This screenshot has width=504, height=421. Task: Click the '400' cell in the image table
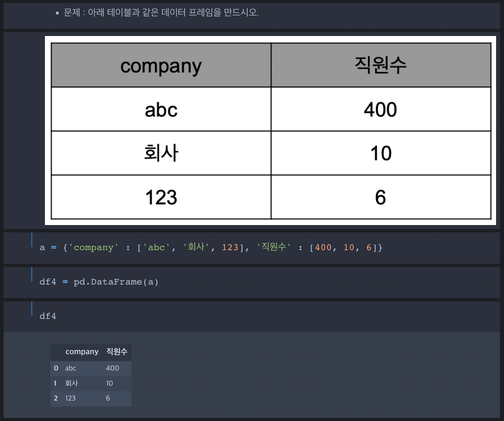381,109
